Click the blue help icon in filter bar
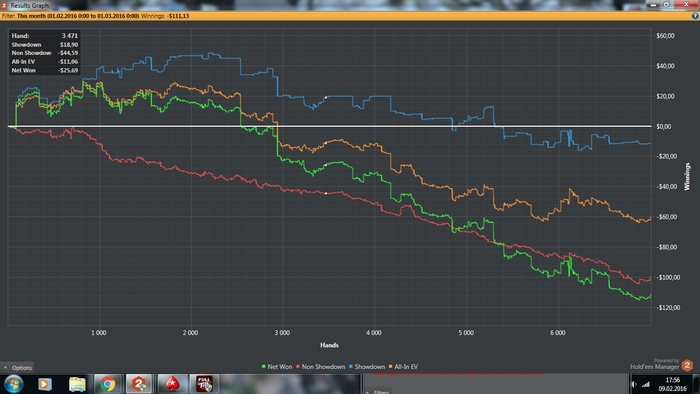The image size is (700, 394). coord(695,16)
